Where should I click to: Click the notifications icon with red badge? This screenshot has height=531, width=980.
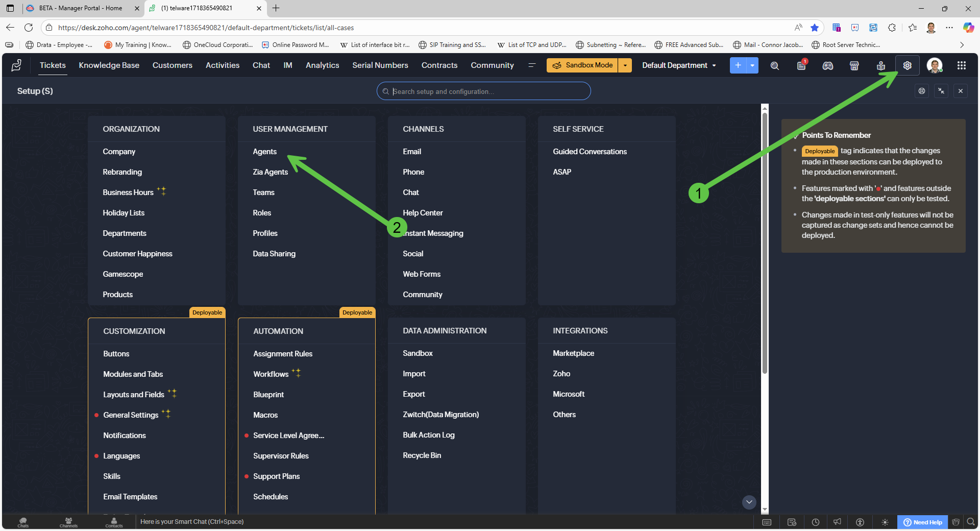pyautogui.click(x=801, y=65)
